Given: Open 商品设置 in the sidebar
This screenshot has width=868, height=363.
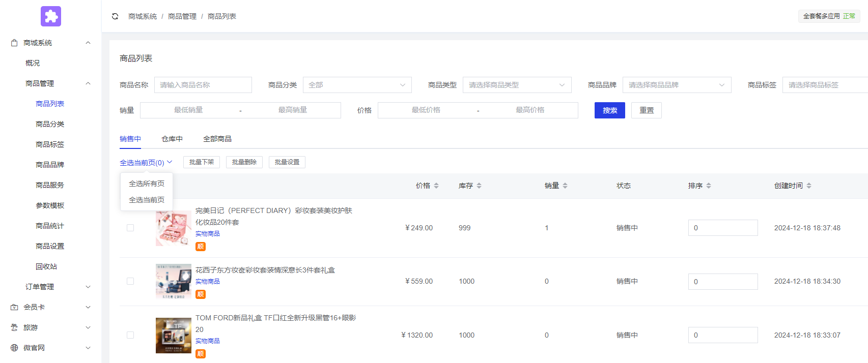Looking at the screenshot, I should pyautogui.click(x=50, y=246).
